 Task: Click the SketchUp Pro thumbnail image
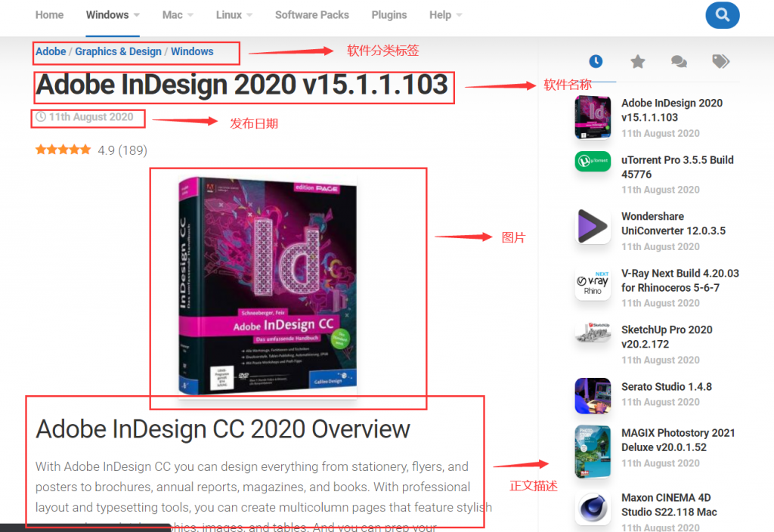593,332
